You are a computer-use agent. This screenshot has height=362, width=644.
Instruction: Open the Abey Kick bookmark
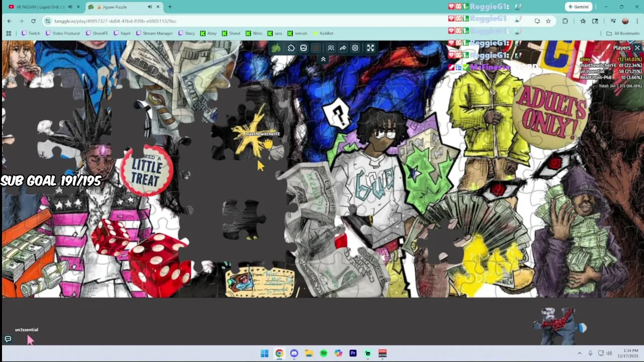[x=208, y=33]
